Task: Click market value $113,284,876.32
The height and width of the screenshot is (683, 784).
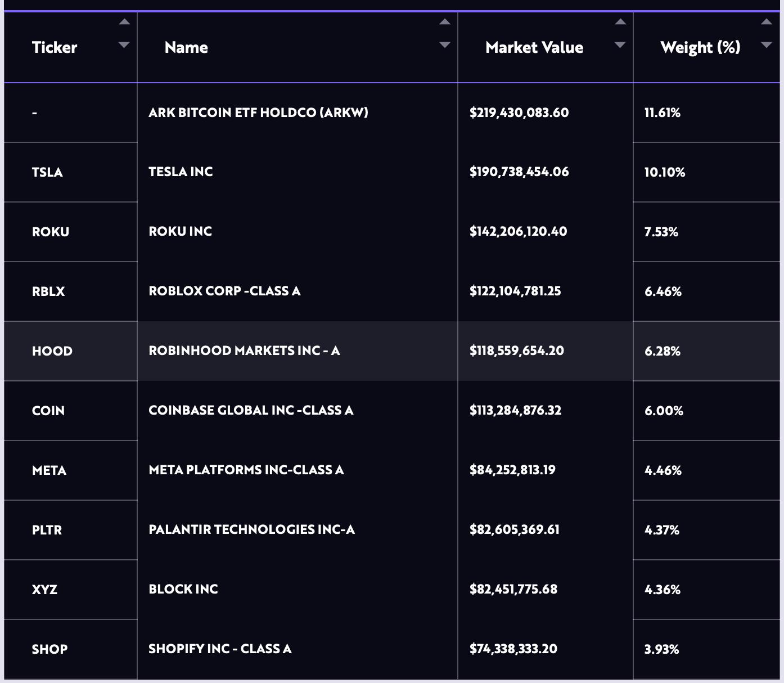Action: pyautogui.click(x=516, y=410)
